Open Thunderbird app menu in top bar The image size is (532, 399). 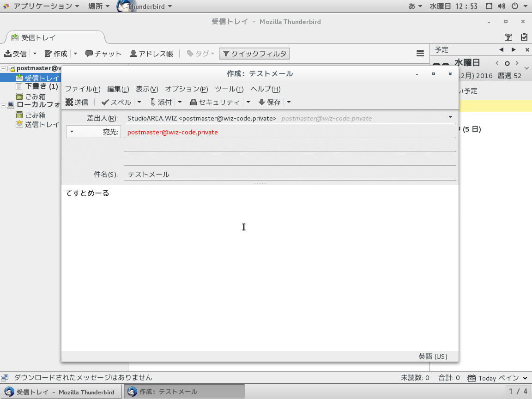tap(145, 6)
